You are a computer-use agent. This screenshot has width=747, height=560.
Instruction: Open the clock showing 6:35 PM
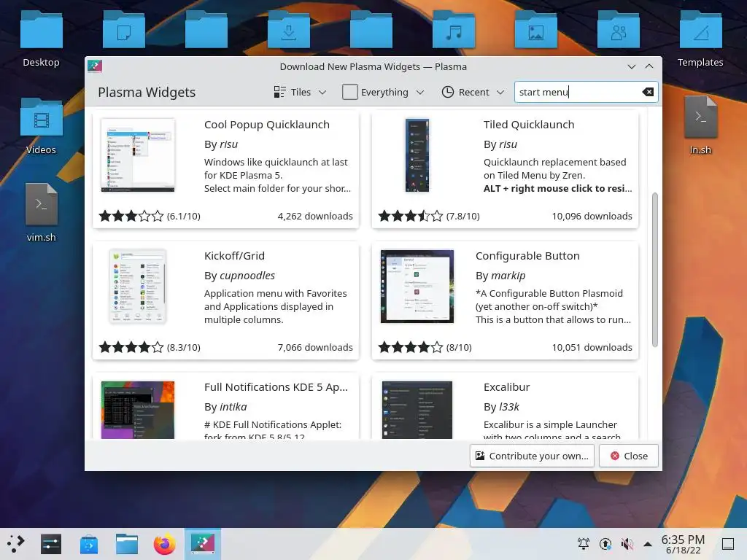[x=683, y=544]
